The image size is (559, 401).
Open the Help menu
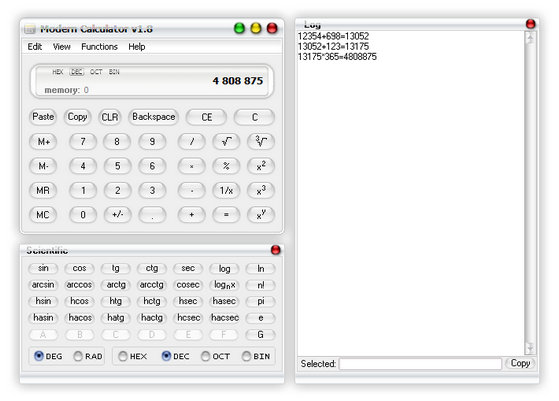click(x=137, y=47)
